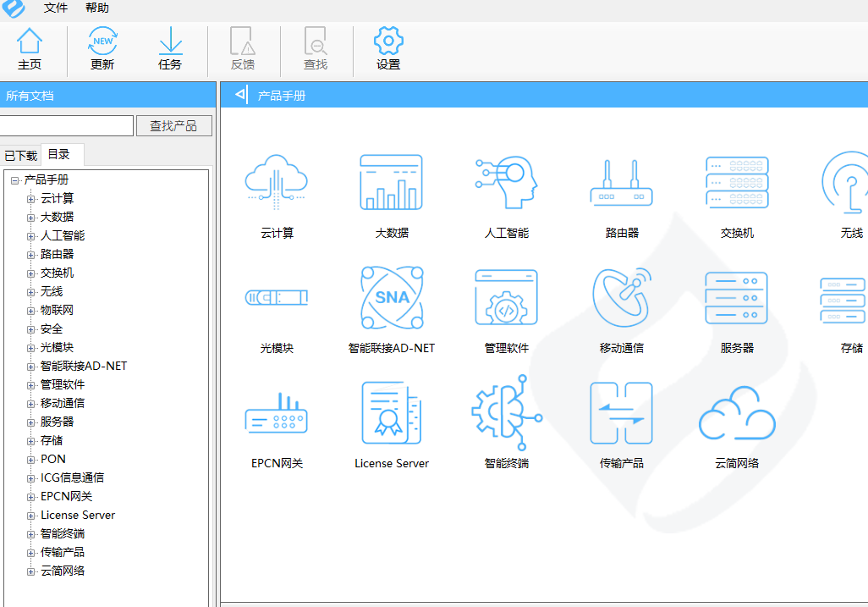This screenshot has height=607, width=868.
Task: Expand the PON tree node
Action: [30, 460]
